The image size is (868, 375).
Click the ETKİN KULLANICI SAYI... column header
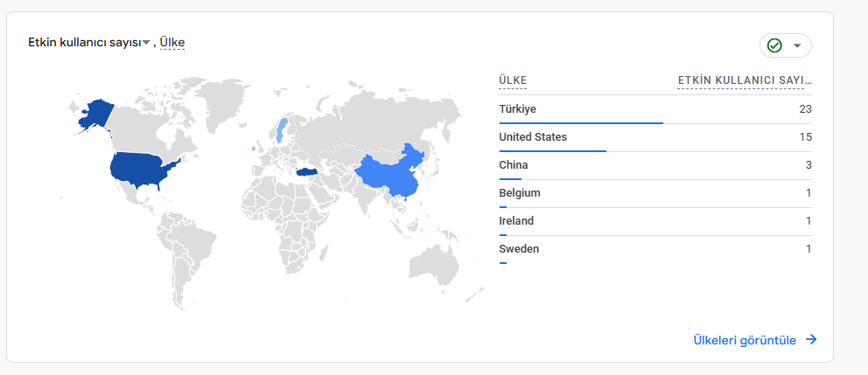click(x=745, y=80)
